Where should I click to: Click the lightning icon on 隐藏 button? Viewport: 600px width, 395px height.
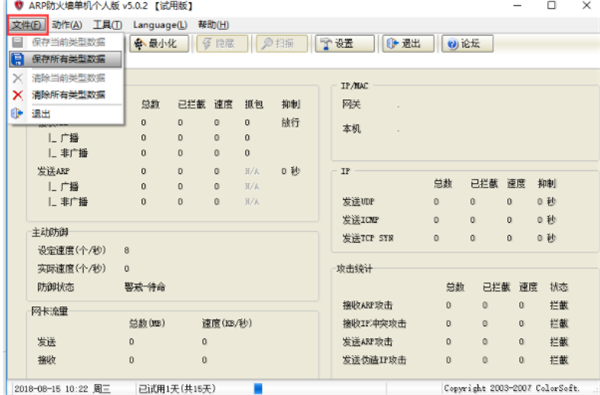coord(207,44)
